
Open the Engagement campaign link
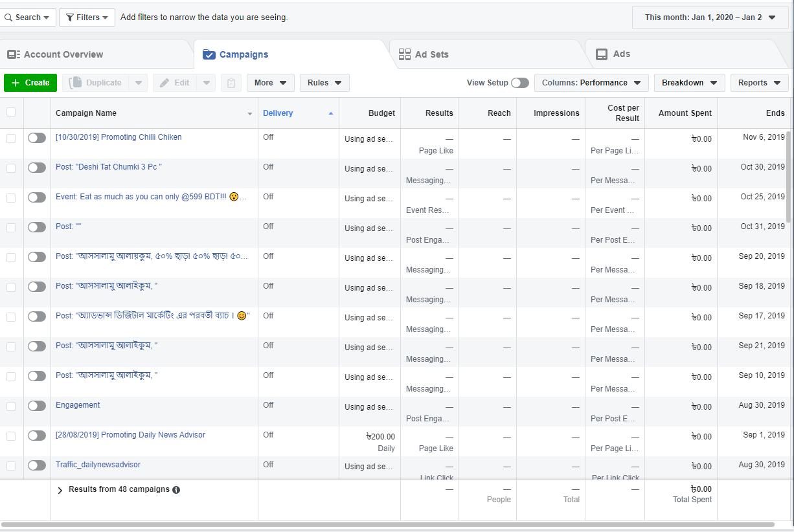tap(78, 405)
